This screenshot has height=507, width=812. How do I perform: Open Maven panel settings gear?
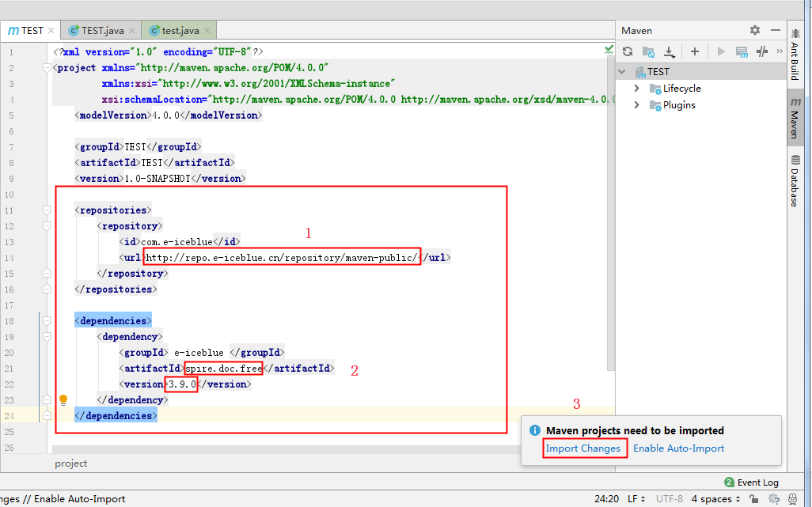click(x=755, y=30)
